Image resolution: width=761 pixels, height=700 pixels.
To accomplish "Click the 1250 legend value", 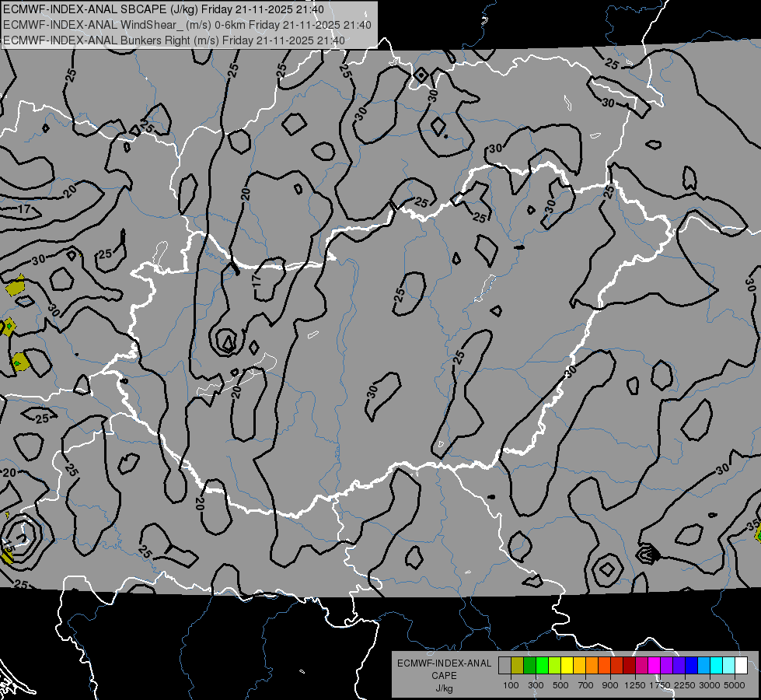I will (x=635, y=685).
